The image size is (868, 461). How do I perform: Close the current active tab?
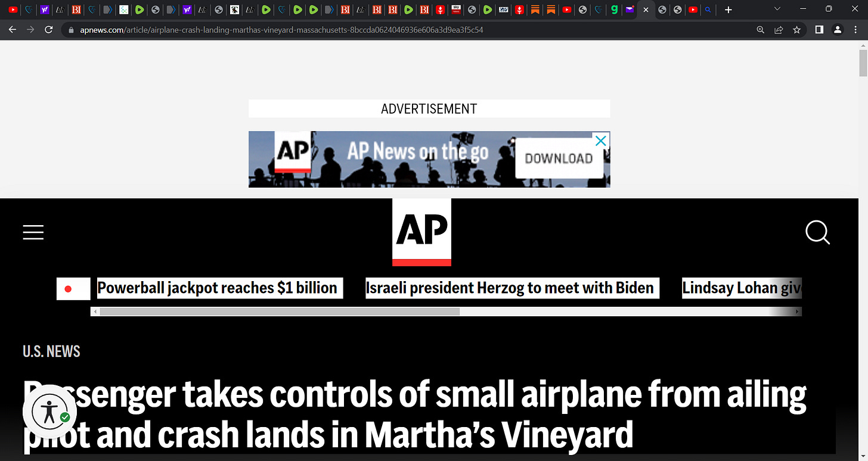pyautogui.click(x=646, y=10)
